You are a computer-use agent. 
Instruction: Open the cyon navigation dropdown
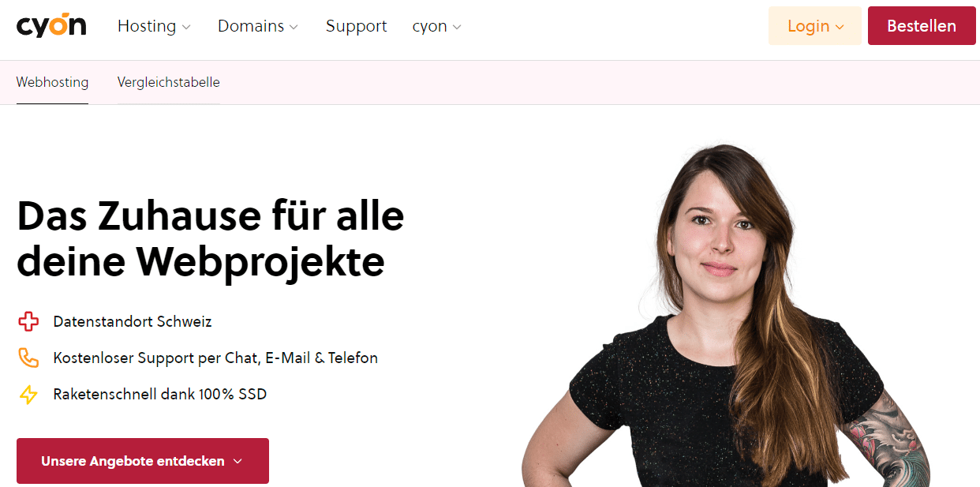pyautogui.click(x=436, y=26)
